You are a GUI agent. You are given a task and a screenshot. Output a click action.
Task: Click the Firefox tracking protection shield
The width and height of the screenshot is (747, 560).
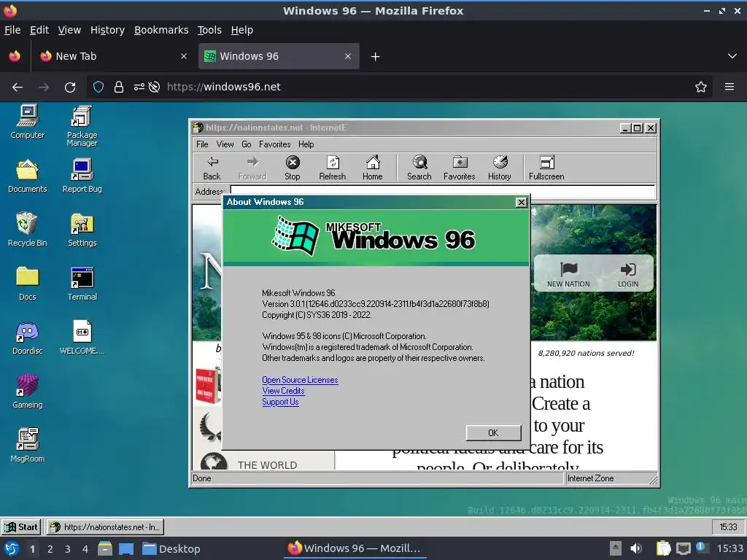click(x=98, y=87)
